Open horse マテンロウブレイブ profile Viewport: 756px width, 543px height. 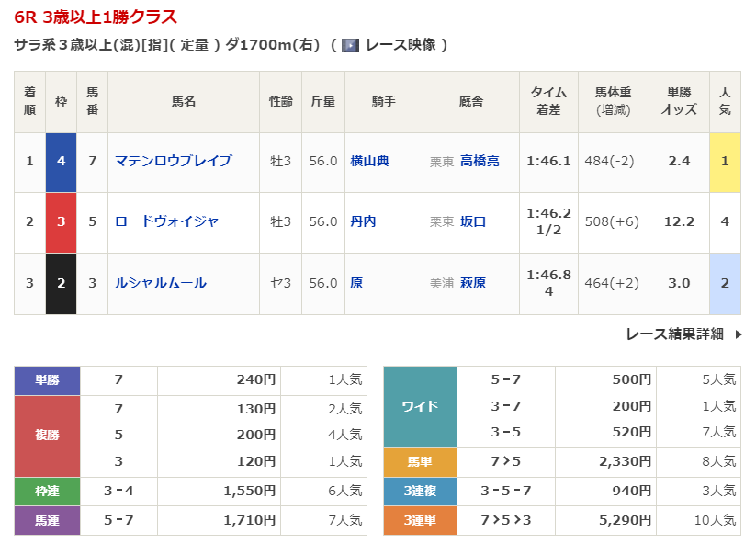click(173, 161)
